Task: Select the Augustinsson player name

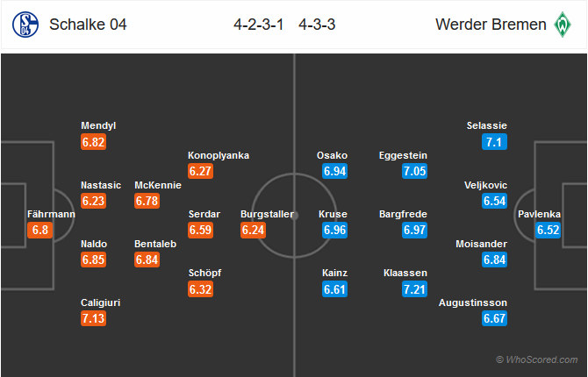Action: [x=473, y=302]
